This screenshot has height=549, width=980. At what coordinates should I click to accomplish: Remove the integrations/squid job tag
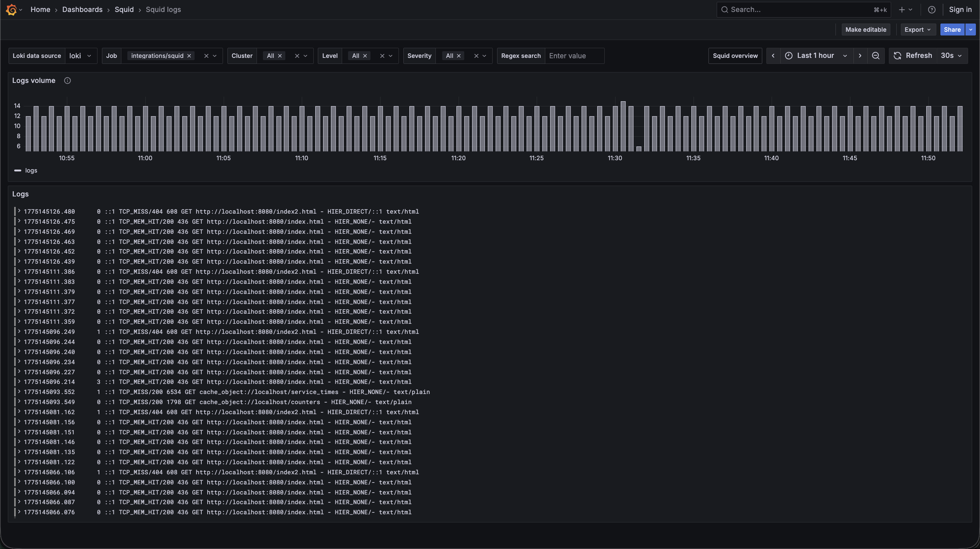[x=189, y=56]
